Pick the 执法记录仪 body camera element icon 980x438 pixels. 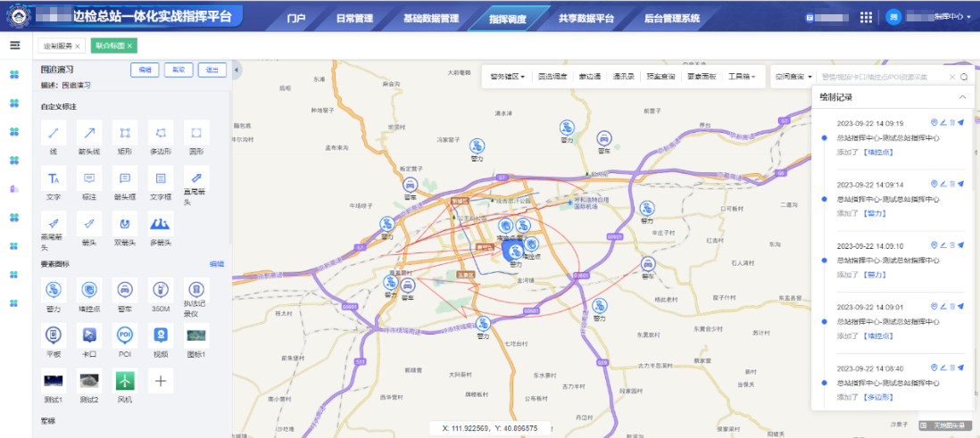pos(196,290)
